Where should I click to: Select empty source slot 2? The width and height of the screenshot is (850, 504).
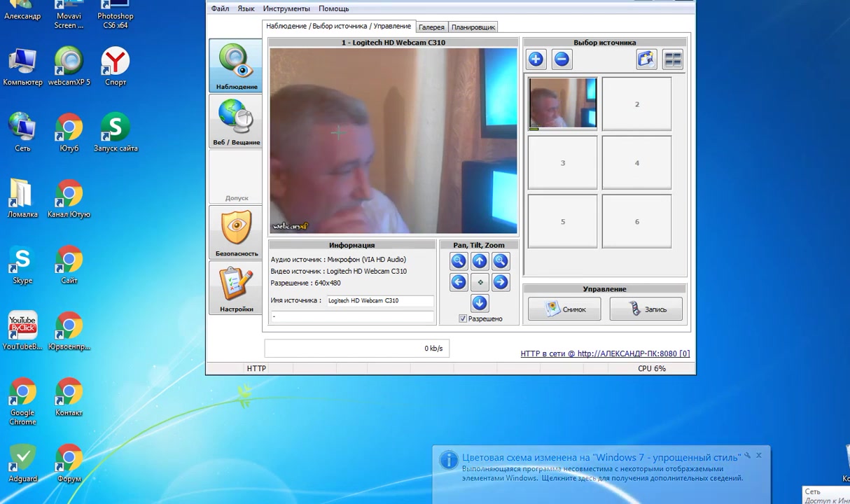point(636,104)
